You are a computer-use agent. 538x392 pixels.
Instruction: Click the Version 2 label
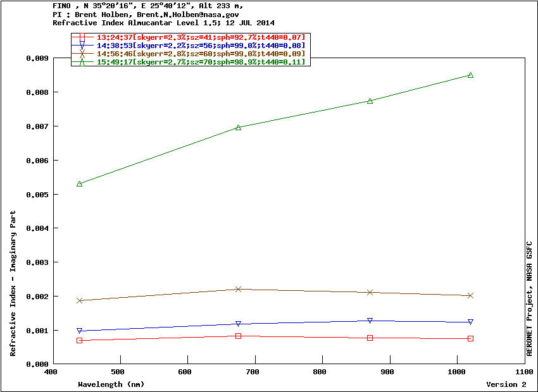(x=506, y=384)
